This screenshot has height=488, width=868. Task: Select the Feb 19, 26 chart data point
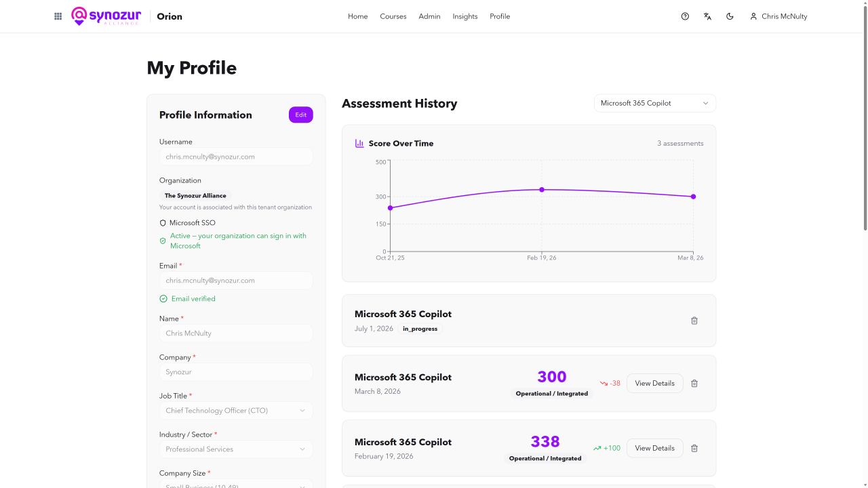(542, 190)
